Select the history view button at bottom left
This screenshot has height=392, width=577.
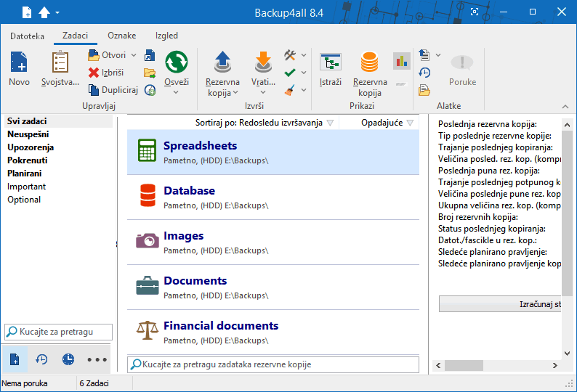[x=41, y=359]
